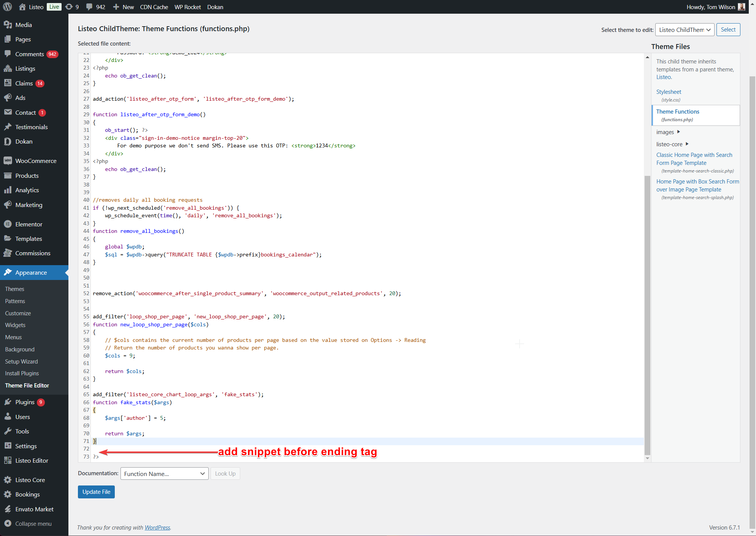
Task: Go to Widgets under Appearance
Action: click(x=15, y=325)
